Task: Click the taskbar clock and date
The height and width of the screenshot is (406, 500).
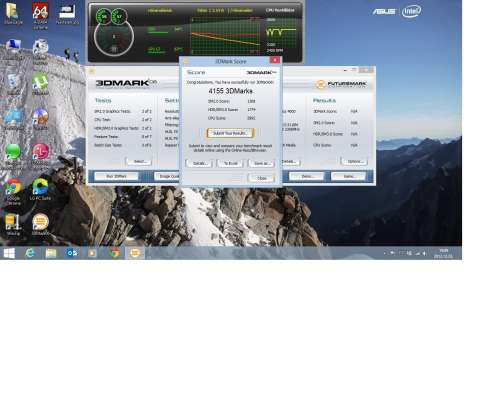Action: coord(443,253)
